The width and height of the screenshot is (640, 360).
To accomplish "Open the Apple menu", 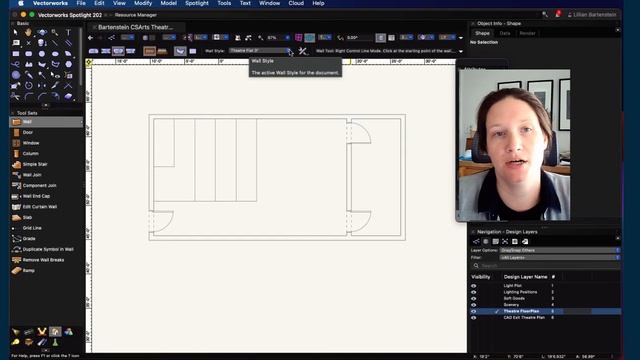I will [21, 3].
